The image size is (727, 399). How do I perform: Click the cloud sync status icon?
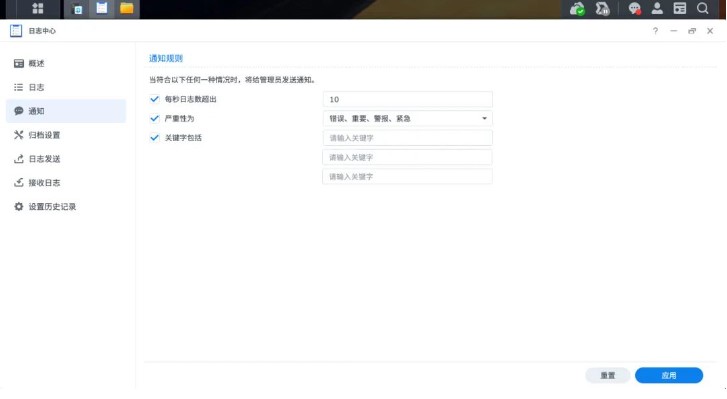click(577, 8)
